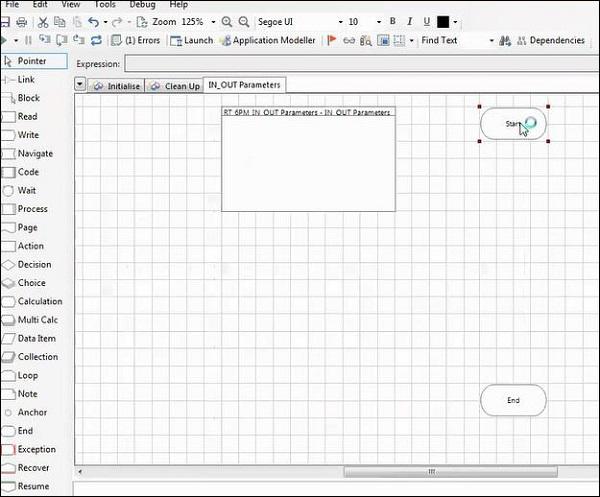Click the black font color swatch
Screen dimensions: 600x497
pyautogui.click(x=443, y=22)
